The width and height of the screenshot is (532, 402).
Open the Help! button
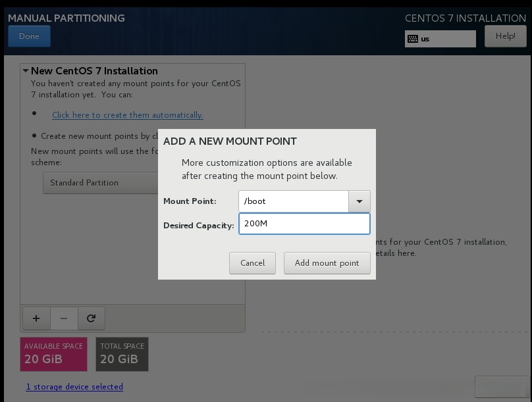[505, 36]
